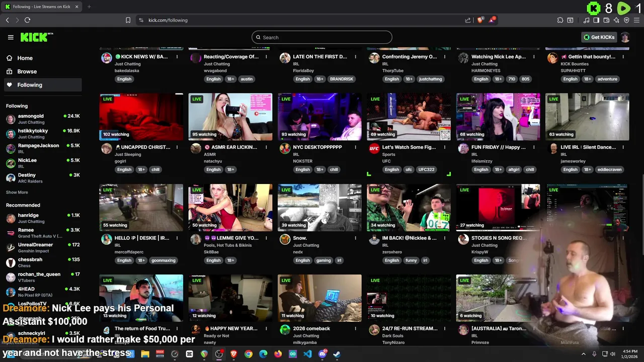Open the user profile avatar menu
Viewport: 644px width, 362px height.
pyautogui.click(x=625, y=37)
